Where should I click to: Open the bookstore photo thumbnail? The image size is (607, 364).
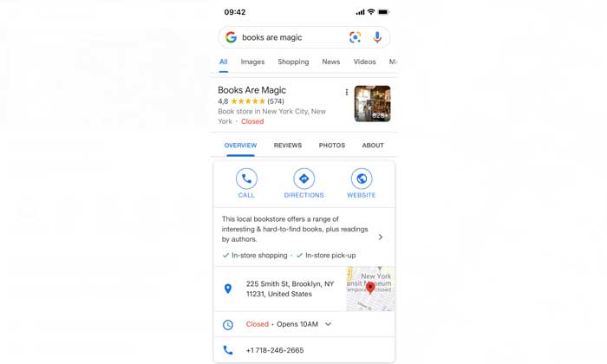(x=372, y=104)
